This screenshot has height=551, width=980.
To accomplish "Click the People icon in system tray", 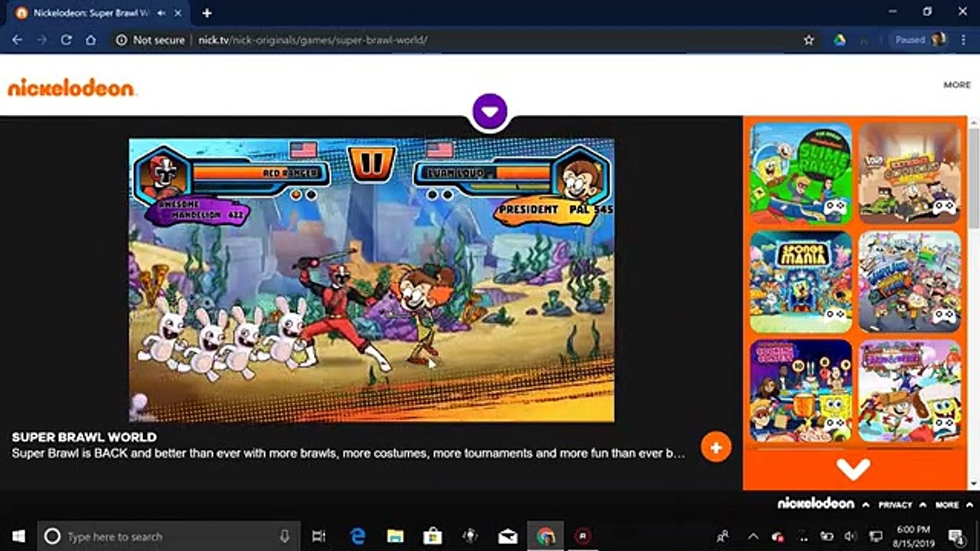I will point(722,536).
